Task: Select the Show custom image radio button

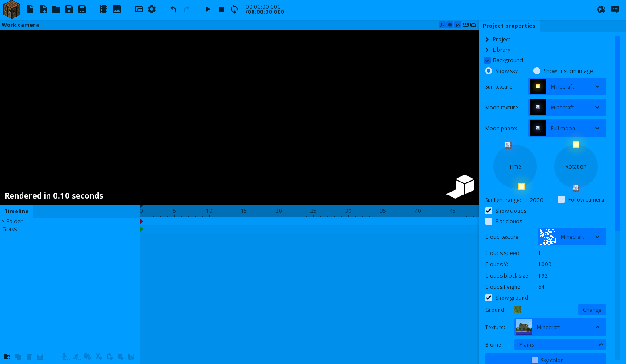Action: pyautogui.click(x=537, y=71)
